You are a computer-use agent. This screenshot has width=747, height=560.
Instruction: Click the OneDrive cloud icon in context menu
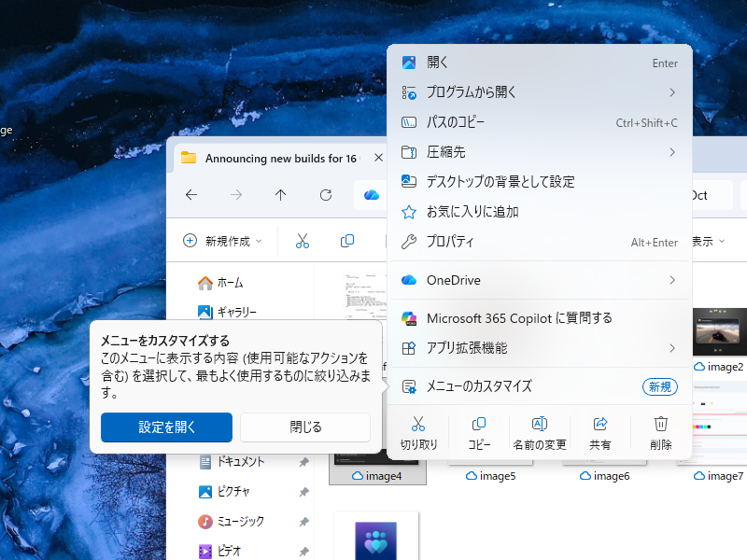409,280
